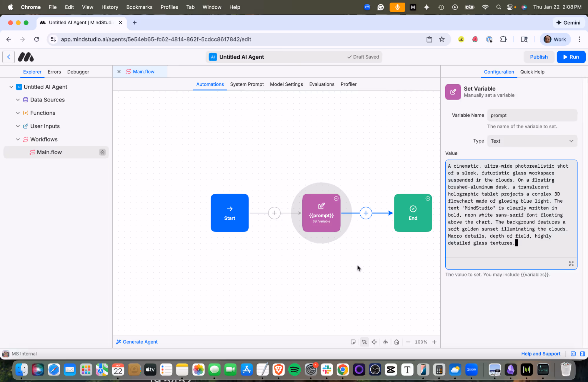Click the Publish button
The height and width of the screenshot is (382, 588).
(x=539, y=57)
